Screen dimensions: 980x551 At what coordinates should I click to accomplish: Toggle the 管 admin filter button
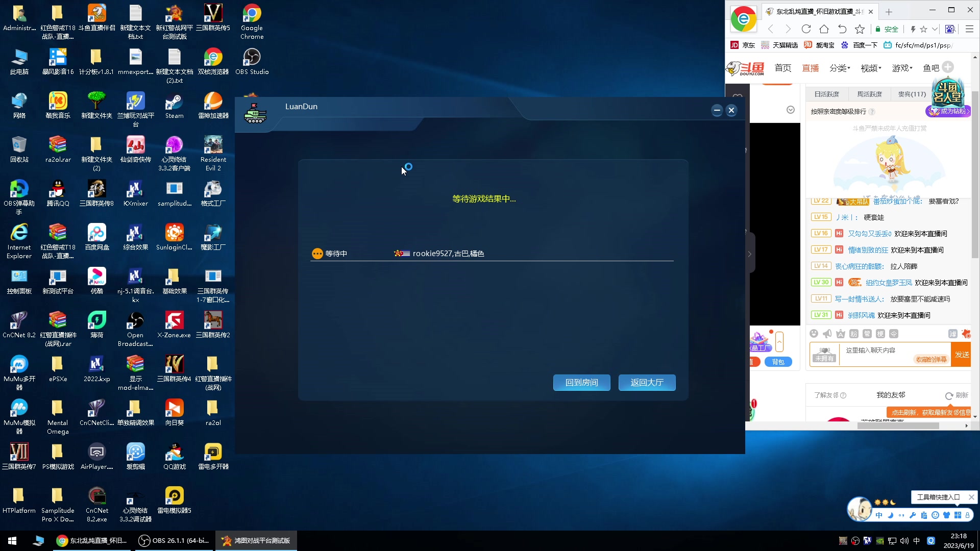tap(867, 334)
